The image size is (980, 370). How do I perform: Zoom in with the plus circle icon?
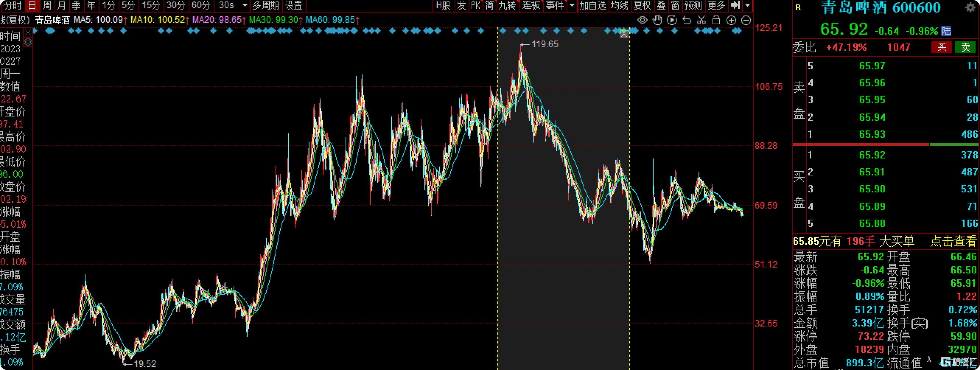pos(731,20)
